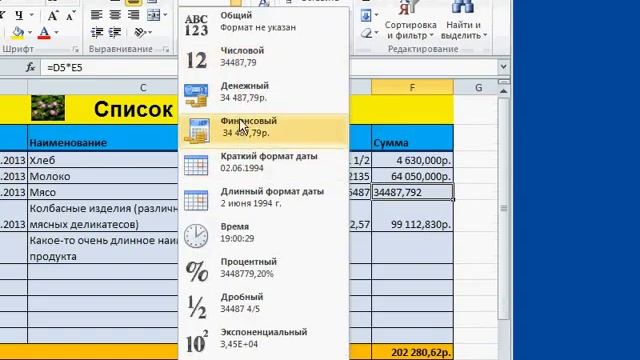Click the vertical scrollbar up arrow
This screenshot has width=640, height=360.
point(504,91)
